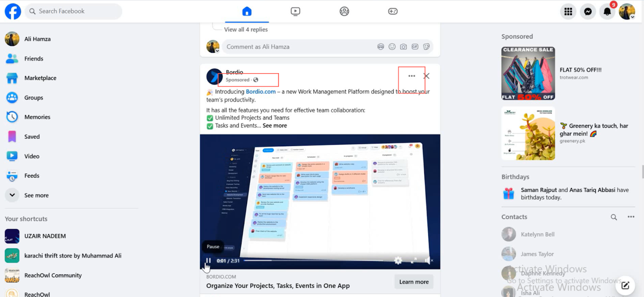Image resolution: width=644 pixels, height=297 pixels.
Task: Expand View all 4 replies
Action: point(246,29)
